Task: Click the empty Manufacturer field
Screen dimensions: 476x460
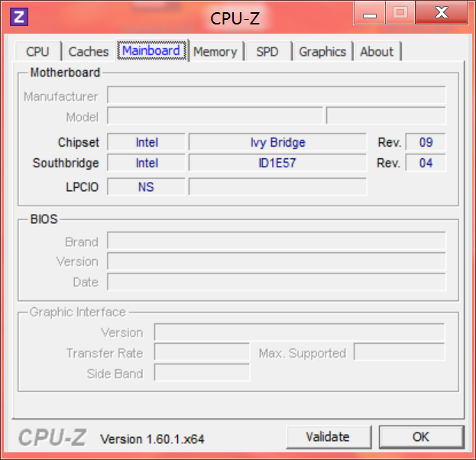Action: pos(276,96)
